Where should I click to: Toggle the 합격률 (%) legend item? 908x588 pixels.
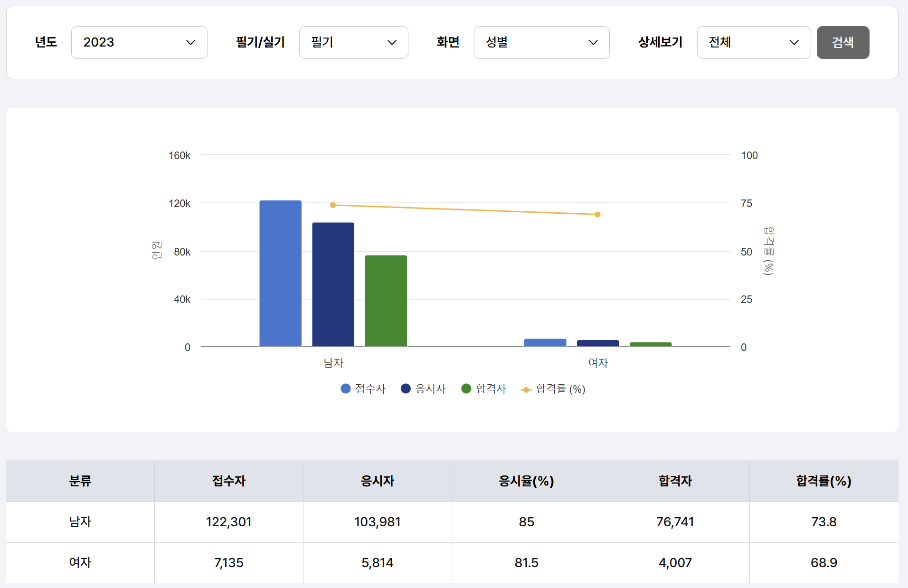(x=553, y=389)
